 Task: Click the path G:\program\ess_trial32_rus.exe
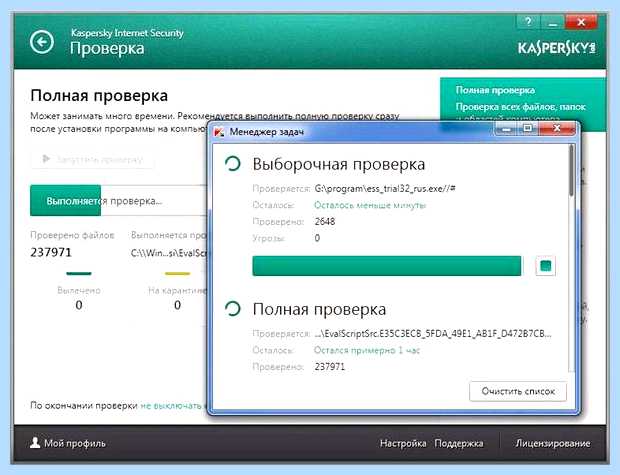coord(385,188)
